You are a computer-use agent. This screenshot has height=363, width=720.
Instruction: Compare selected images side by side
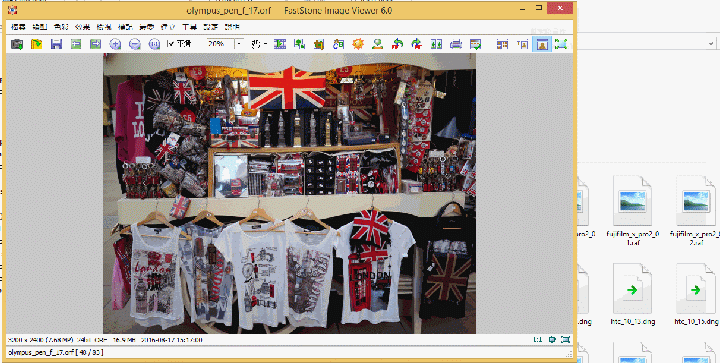(x=436, y=44)
